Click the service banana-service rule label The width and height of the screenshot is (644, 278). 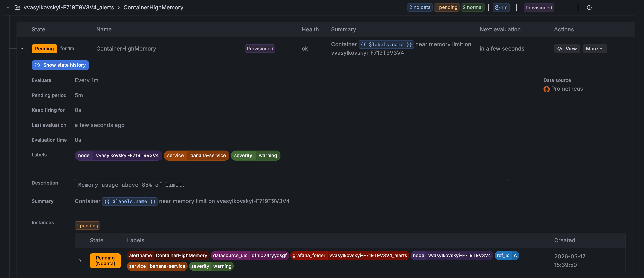pos(196,156)
